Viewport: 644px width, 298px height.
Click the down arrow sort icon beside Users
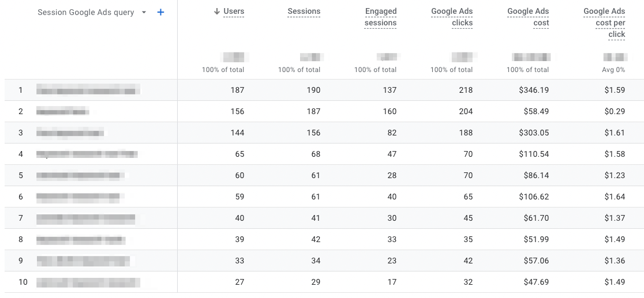pyautogui.click(x=217, y=12)
